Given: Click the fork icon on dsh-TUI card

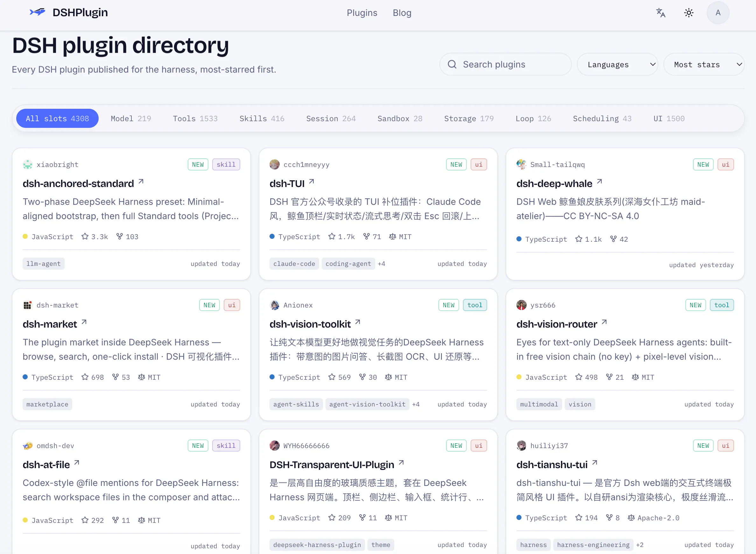Looking at the screenshot, I should point(367,236).
